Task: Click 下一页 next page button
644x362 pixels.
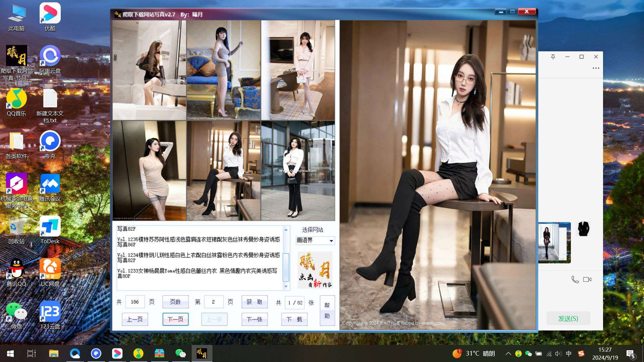Action: (x=176, y=319)
